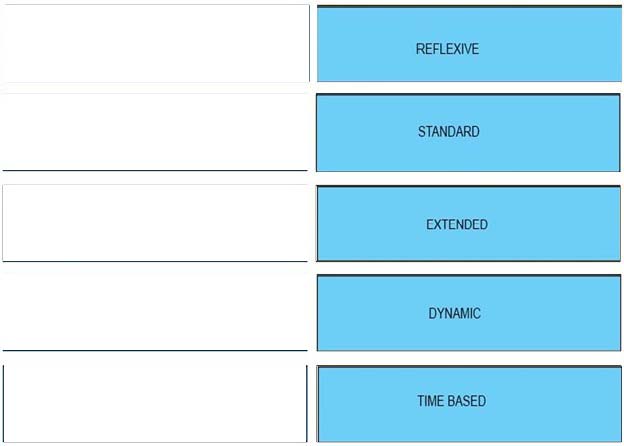Choose the EXTENDED blue box

468,223
